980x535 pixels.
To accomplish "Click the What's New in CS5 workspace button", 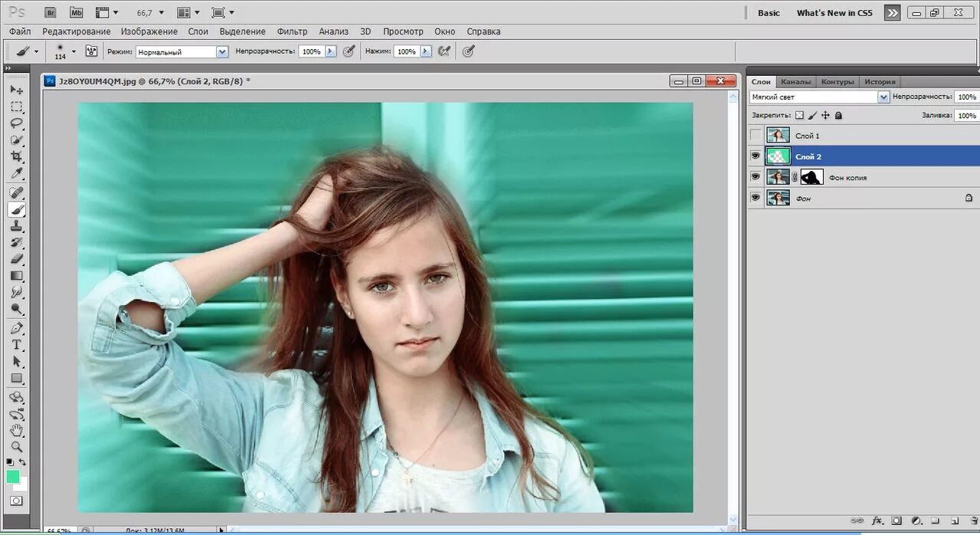I will [x=834, y=13].
